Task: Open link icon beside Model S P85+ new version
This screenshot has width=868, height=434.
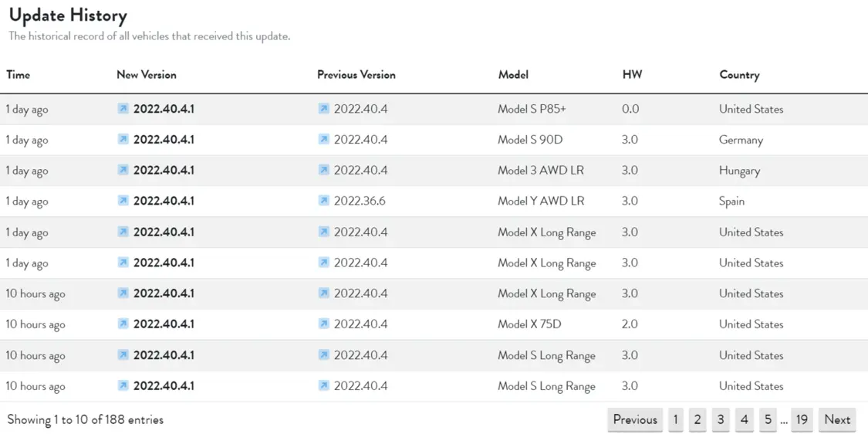Action: 123,109
